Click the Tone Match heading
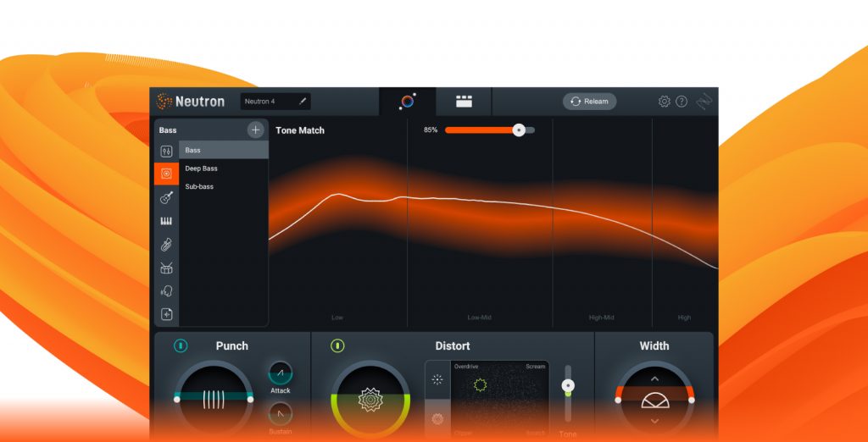 [x=300, y=130]
